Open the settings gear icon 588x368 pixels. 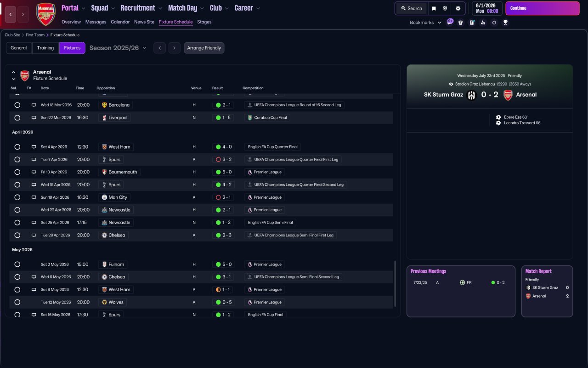(x=458, y=8)
